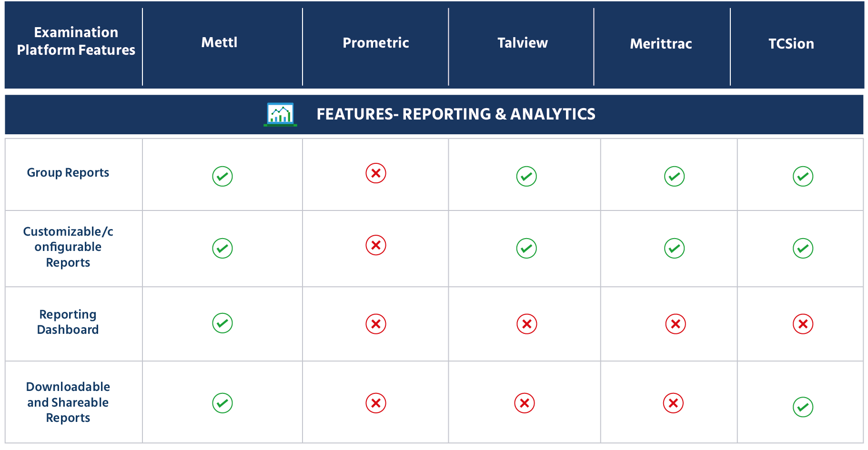Click Mettl's green check for Group Reports
Viewport: 868px width, 450px height.
(x=222, y=176)
